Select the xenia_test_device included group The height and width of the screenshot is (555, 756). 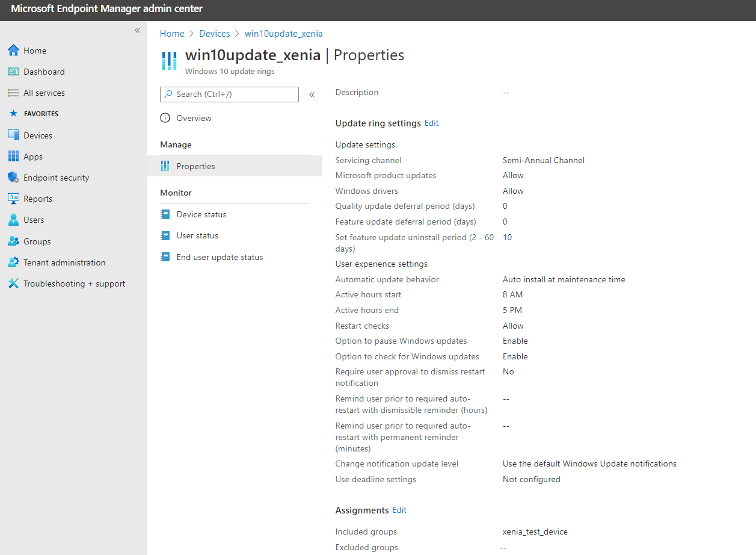(x=535, y=532)
